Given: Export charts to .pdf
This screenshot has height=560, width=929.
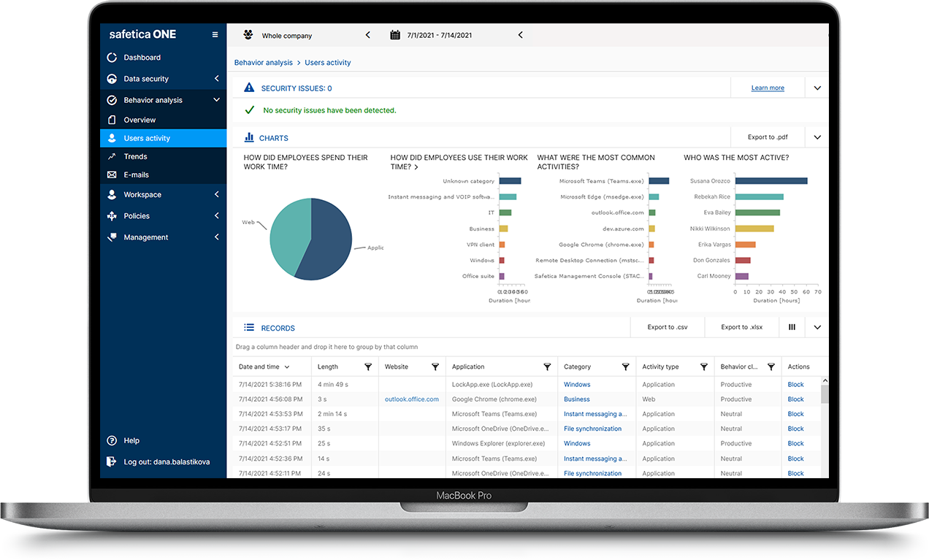Looking at the screenshot, I should click(768, 137).
